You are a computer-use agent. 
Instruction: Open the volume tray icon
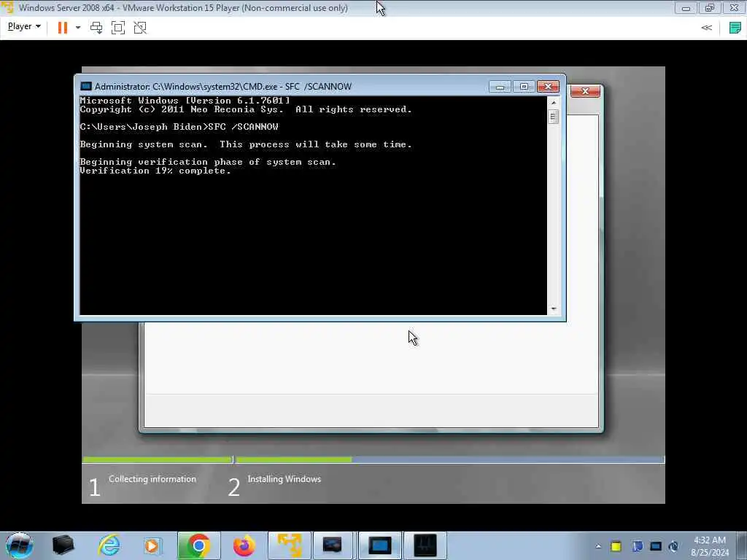pyautogui.click(x=673, y=546)
